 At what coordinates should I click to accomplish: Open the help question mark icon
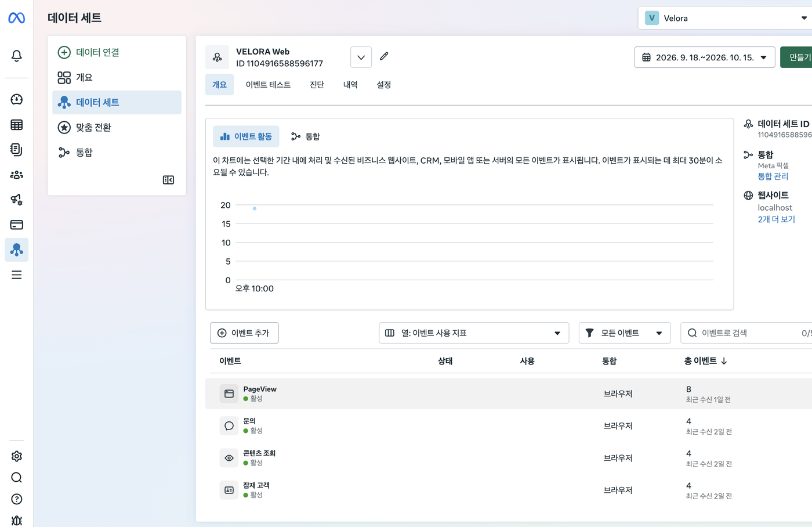[x=16, y=499]
